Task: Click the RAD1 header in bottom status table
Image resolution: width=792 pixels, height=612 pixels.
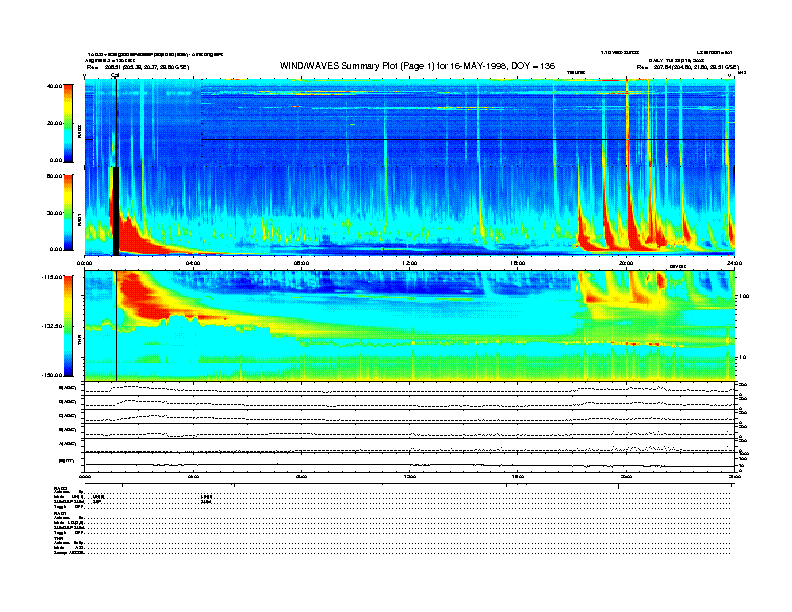Action: point(60,514)
